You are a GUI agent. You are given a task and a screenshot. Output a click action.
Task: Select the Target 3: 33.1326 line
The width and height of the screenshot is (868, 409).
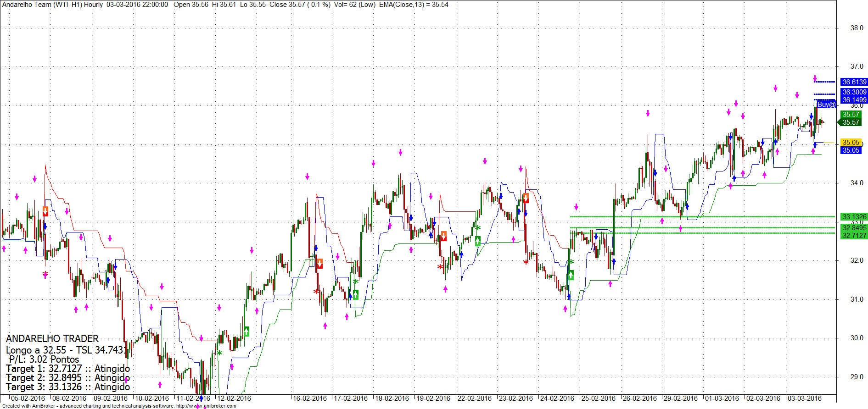tap(68, 387)
